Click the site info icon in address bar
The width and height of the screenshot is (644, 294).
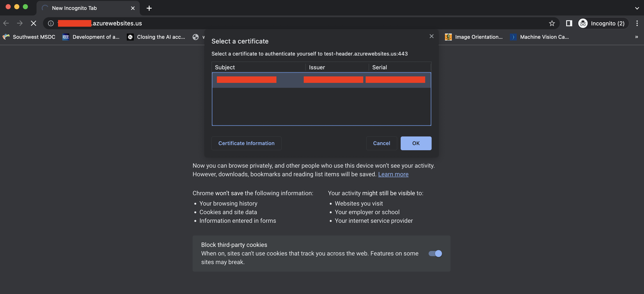(51, 23)
